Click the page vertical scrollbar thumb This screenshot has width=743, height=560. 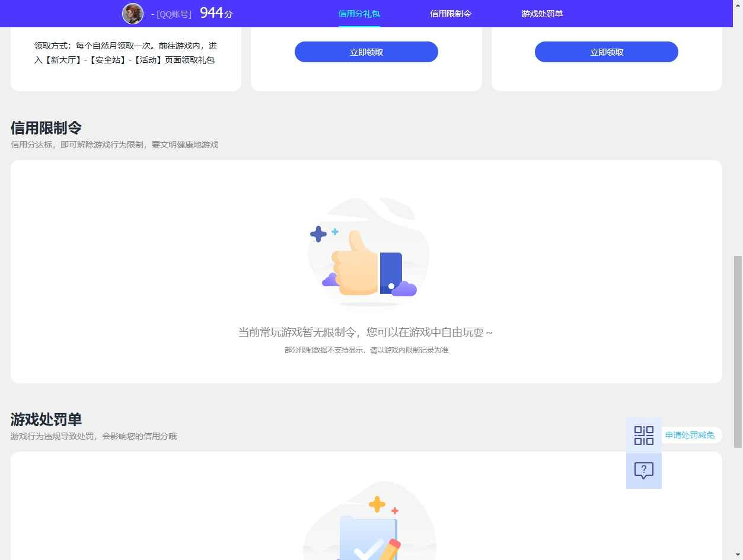738,351
